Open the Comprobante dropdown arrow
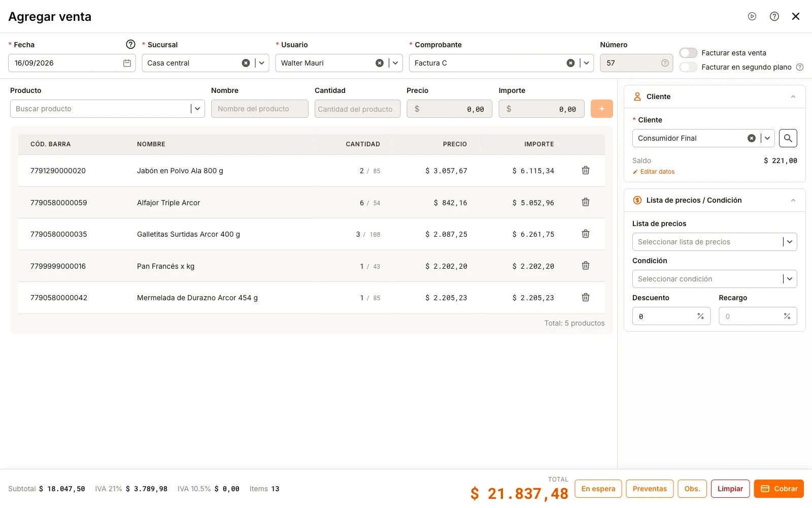The image size is (812, 508). click(x=587, y=63)
